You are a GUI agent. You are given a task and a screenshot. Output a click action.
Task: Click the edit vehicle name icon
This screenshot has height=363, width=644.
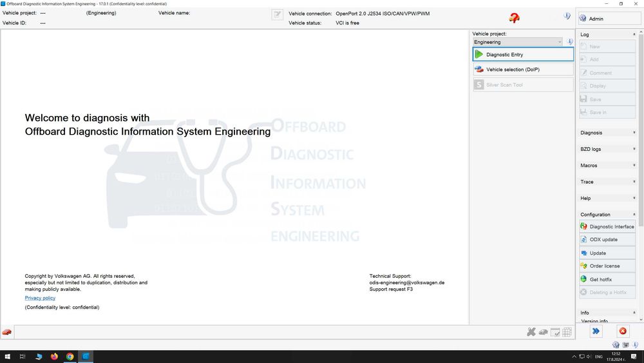click(277, 15)
